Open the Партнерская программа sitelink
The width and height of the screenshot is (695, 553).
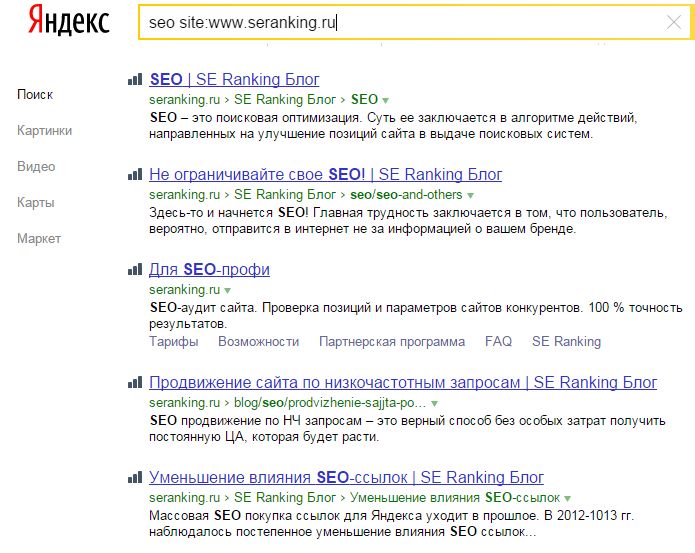coord(392,342)
